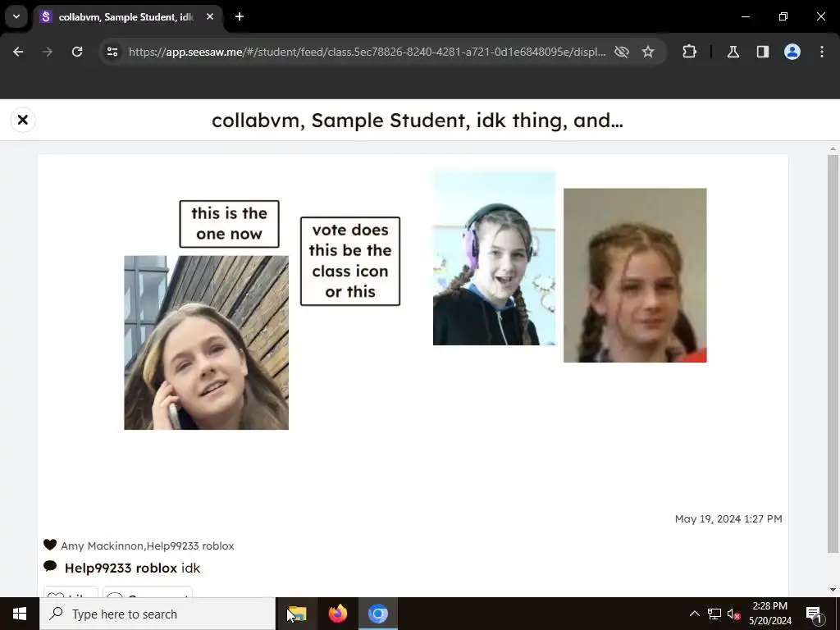840x630 pixels.
Task: Click the page scrollbar thumb
Action: [833, 354]
